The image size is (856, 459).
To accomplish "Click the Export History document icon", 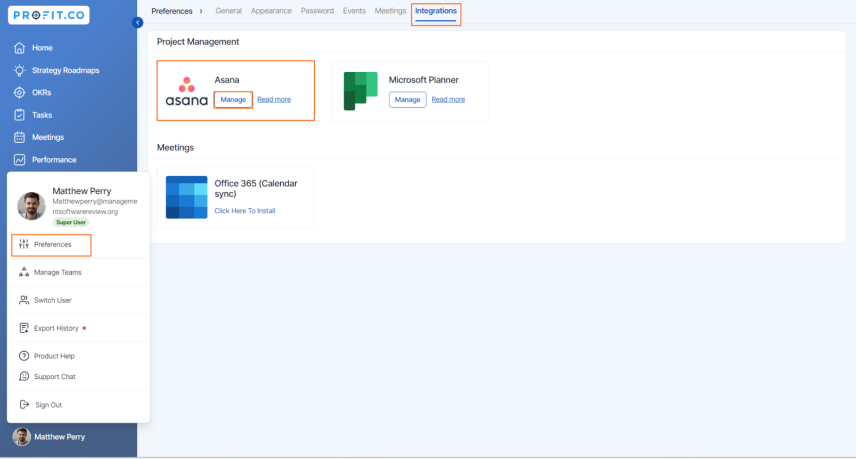I will point(24,328).
